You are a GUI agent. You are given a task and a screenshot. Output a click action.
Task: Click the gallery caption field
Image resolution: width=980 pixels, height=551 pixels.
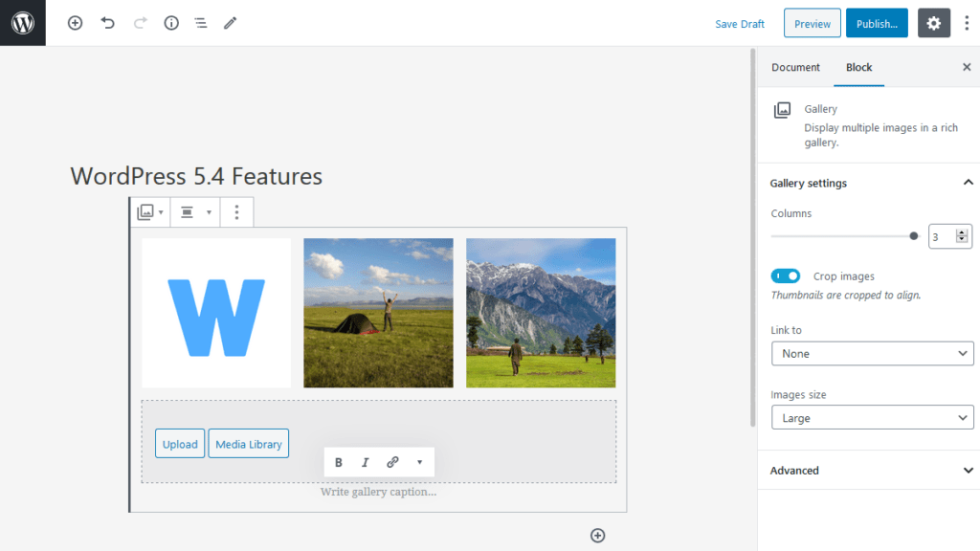(378, 492)
